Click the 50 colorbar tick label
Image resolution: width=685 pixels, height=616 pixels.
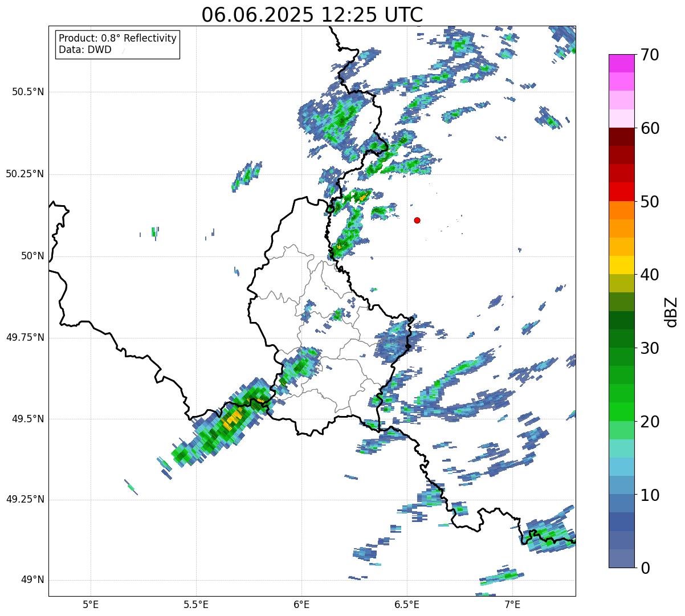coord(650,202)
